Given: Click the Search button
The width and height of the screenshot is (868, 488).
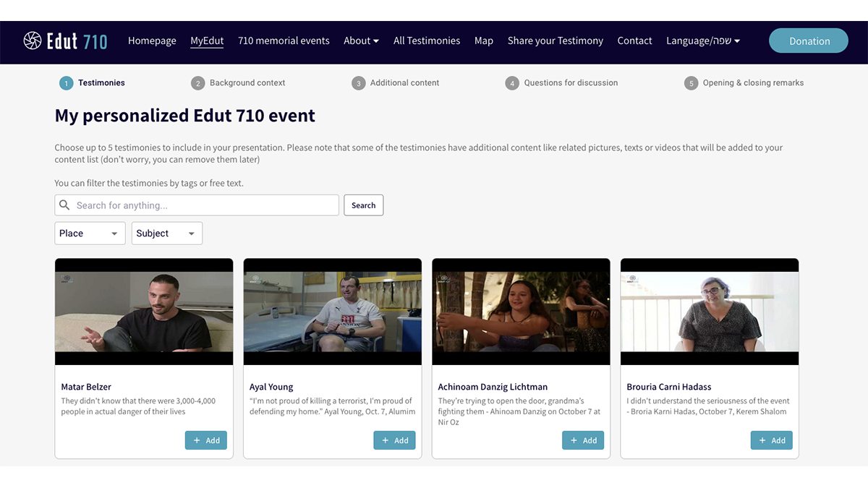Looking at the screenshot, I should tap(363, 205).
